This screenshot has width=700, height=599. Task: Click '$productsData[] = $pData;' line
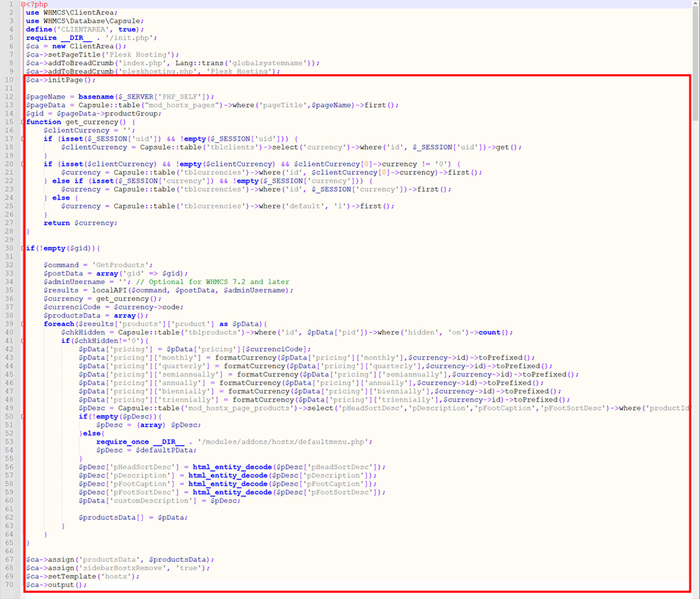(x=133, y=517)
